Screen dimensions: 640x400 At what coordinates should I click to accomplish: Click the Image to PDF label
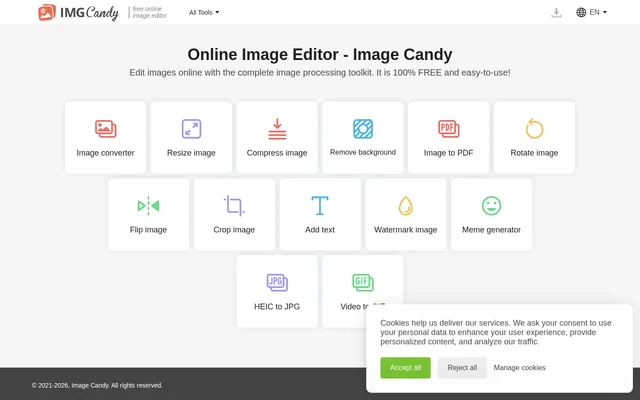coord(448,153)
